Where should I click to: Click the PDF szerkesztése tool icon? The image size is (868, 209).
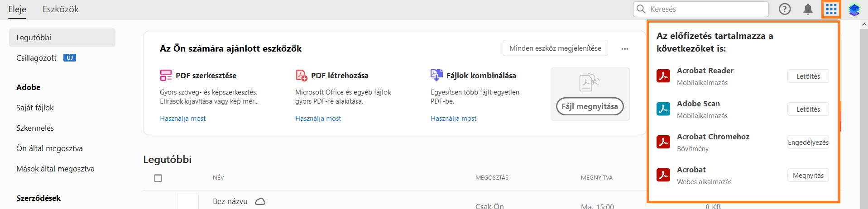coord(166,75)
